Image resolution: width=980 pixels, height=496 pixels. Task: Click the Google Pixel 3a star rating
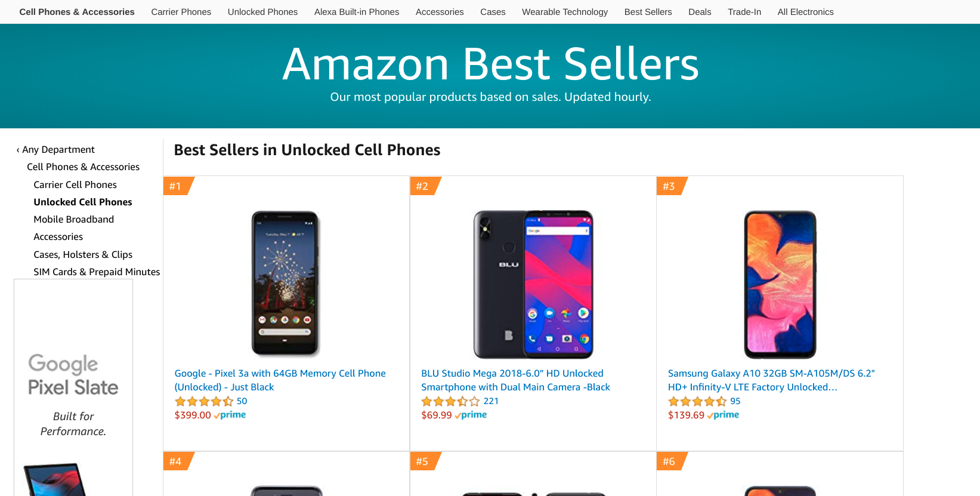(x=203, y=402)
